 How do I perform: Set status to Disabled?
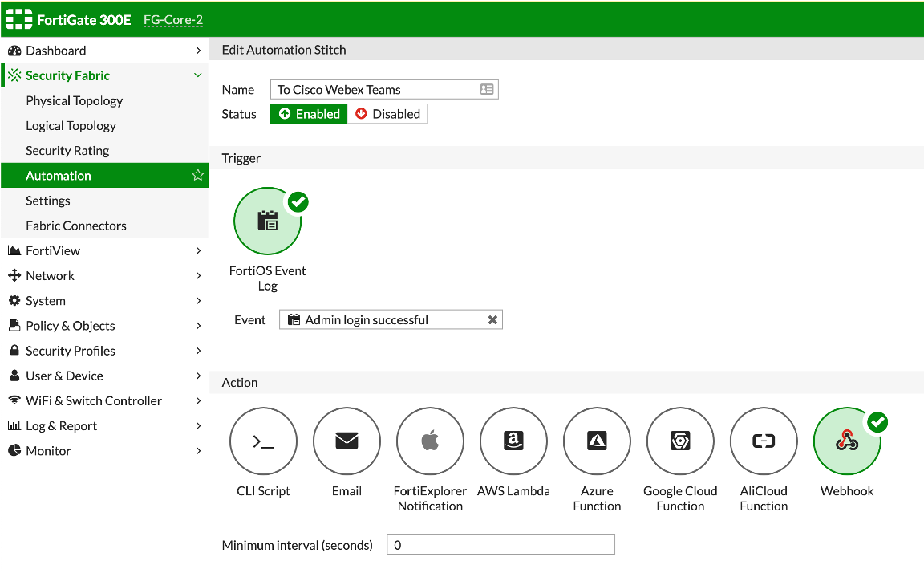(x=387, y=114)
